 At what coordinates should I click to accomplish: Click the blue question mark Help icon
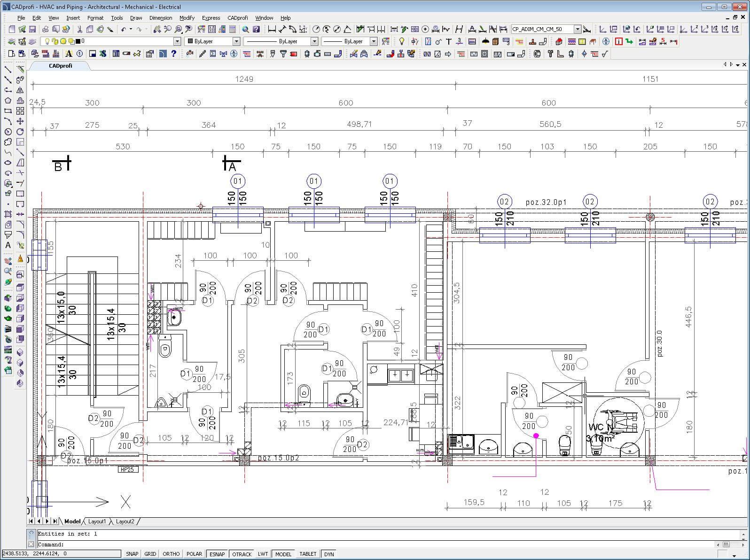point(173,54)
